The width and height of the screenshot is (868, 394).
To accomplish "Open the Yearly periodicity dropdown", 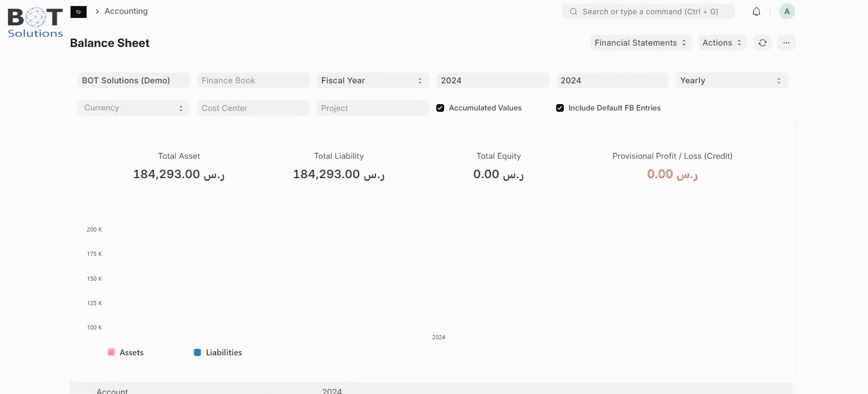I will [731, 81].
